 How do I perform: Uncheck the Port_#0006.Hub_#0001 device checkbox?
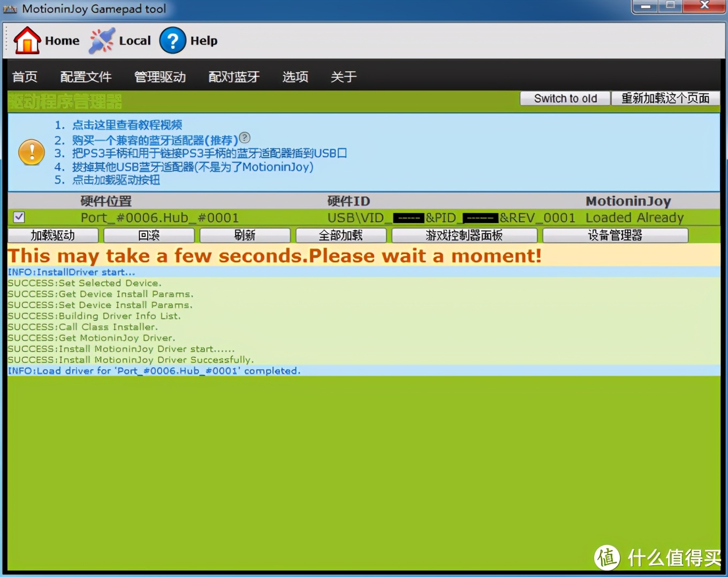click(19, 217)
